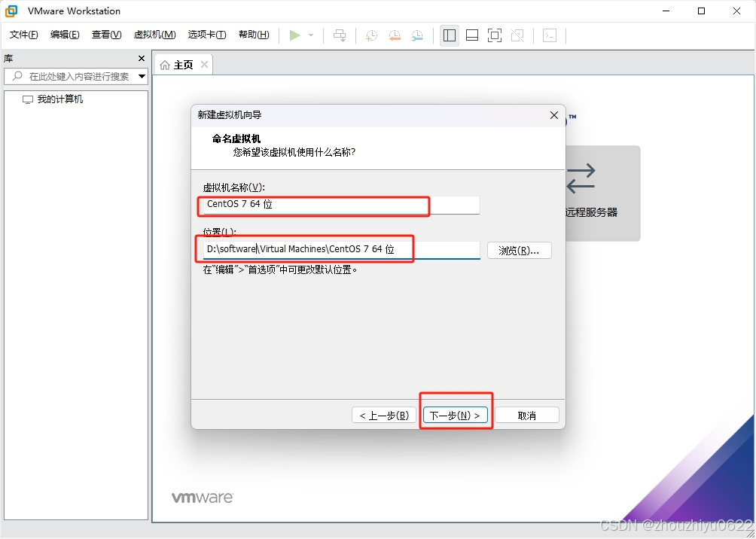Close the Home tab
Screen dimensions: 756x539
[x=204, y=64]
